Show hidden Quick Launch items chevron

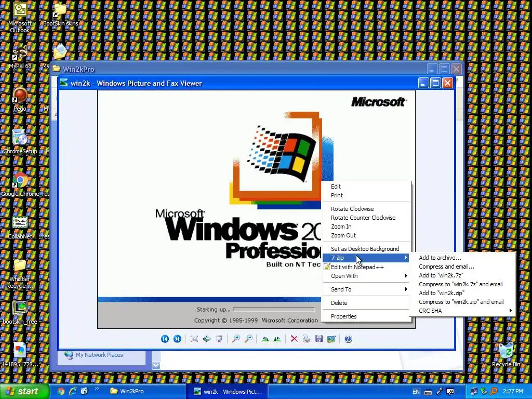pos(97,389)
